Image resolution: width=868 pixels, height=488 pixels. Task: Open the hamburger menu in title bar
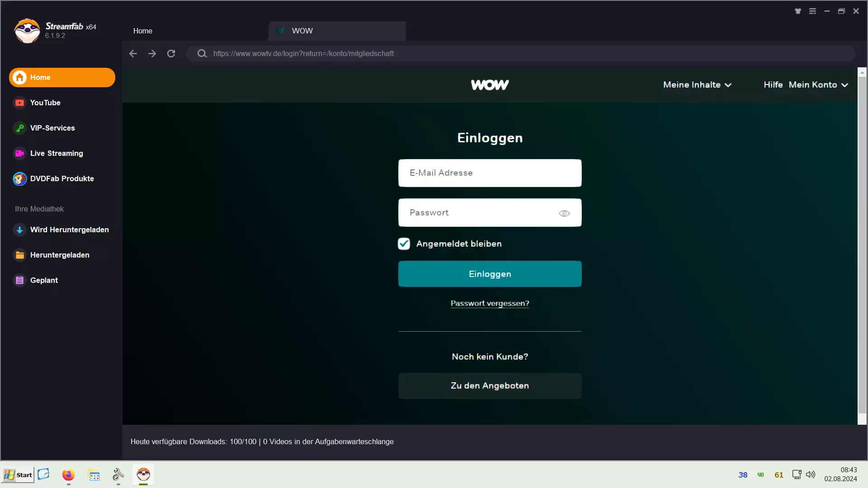tap(812, 11)
